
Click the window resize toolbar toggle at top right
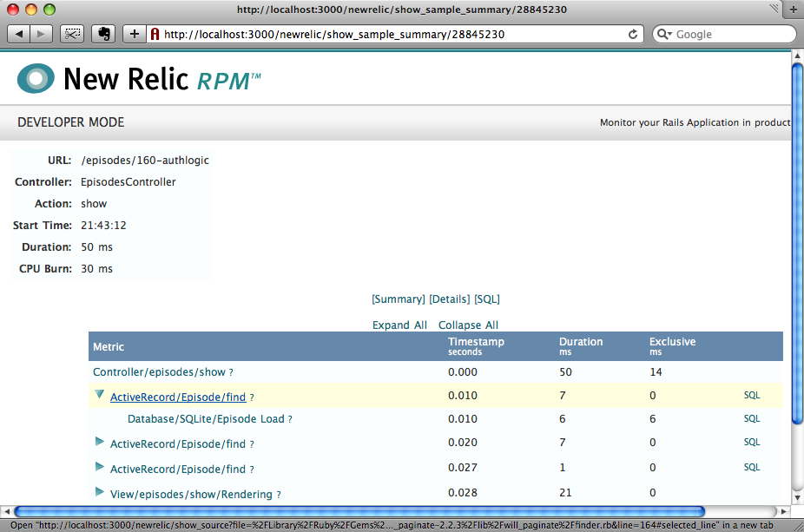[x=774, y=8]
